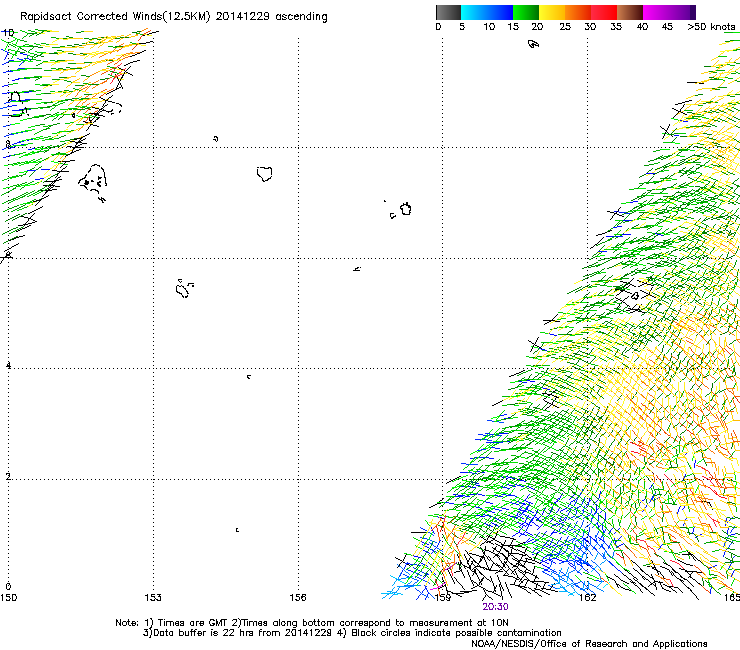Click the '156' longitude axis label
740x650 pixels.
pyautogui.click(x=298, y=598)
